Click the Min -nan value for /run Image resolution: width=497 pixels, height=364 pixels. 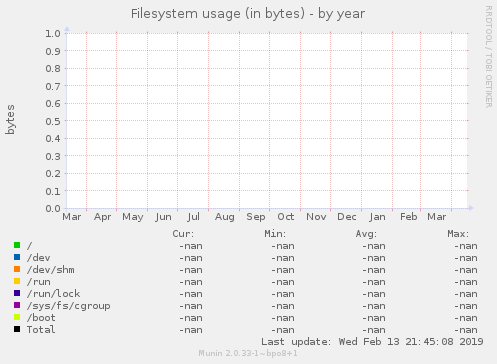(283, 282)
